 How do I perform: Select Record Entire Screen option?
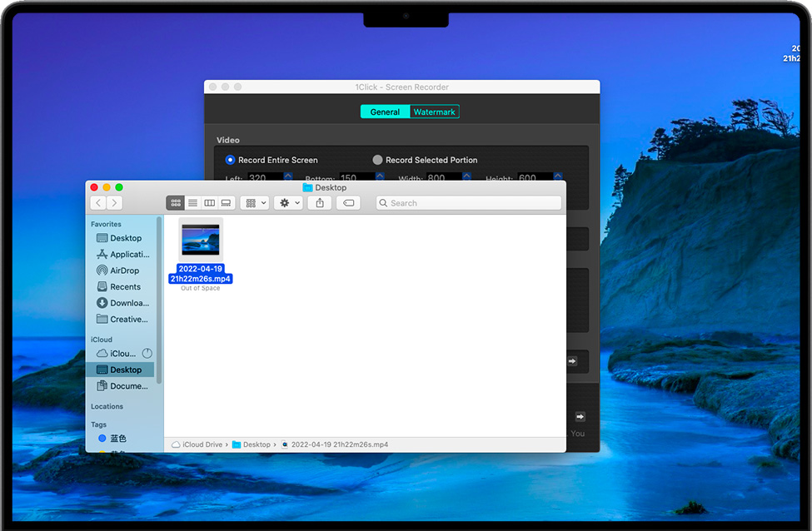[x=231, y=160]
